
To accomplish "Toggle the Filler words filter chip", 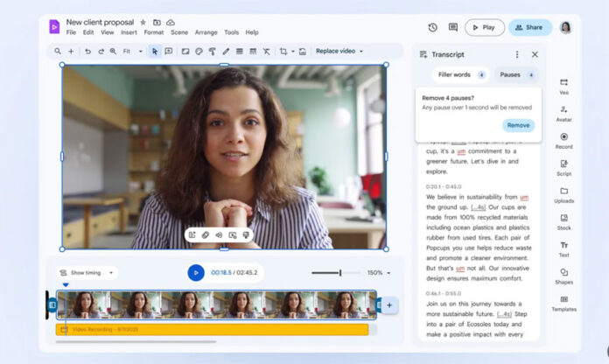I will [x=460, y=75].
